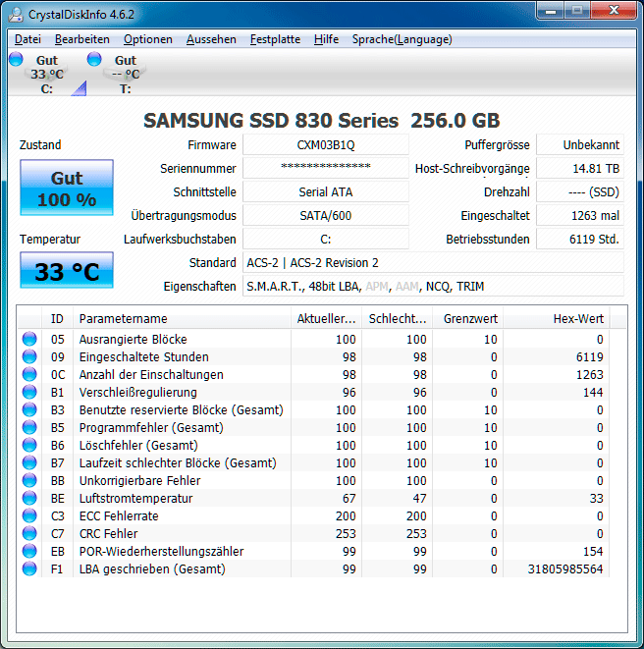
Task: Click Puffergrösse value Unbekannt
Action: click(580, 145)
